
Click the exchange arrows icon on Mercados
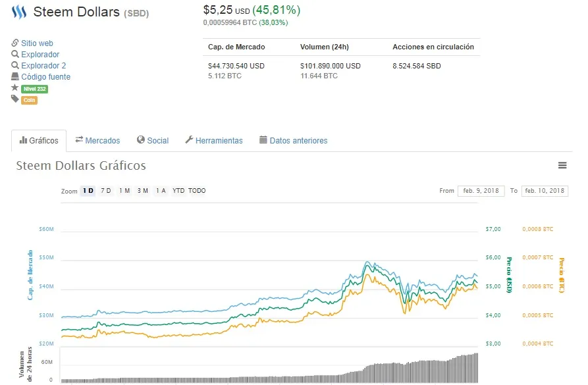point(79,140)
